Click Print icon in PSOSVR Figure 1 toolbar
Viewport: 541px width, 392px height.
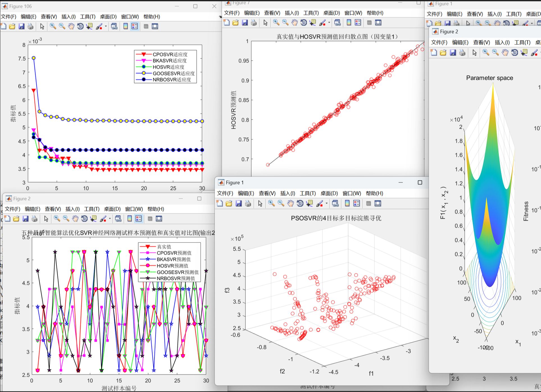(x=248, y=203)
